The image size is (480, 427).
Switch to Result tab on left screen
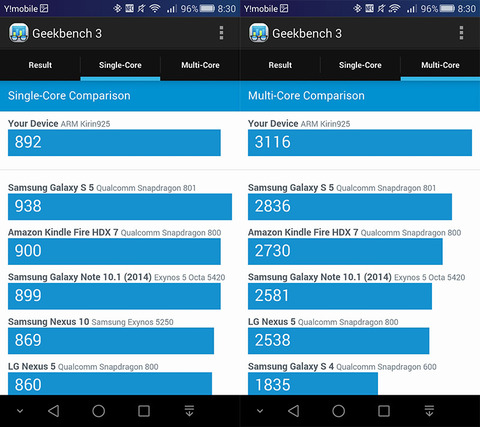pos(40,65)
